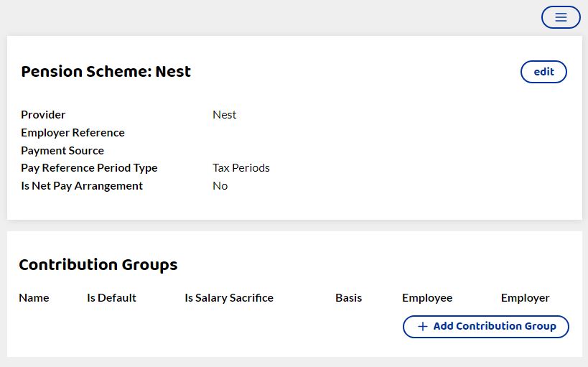Click the No value for net pay
588x367 pixels.
tap(220, 186)
